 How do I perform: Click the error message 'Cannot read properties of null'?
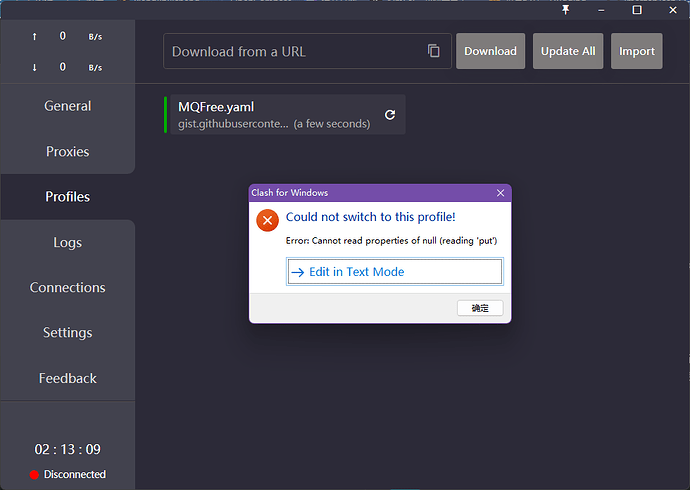tap(391, 241)
